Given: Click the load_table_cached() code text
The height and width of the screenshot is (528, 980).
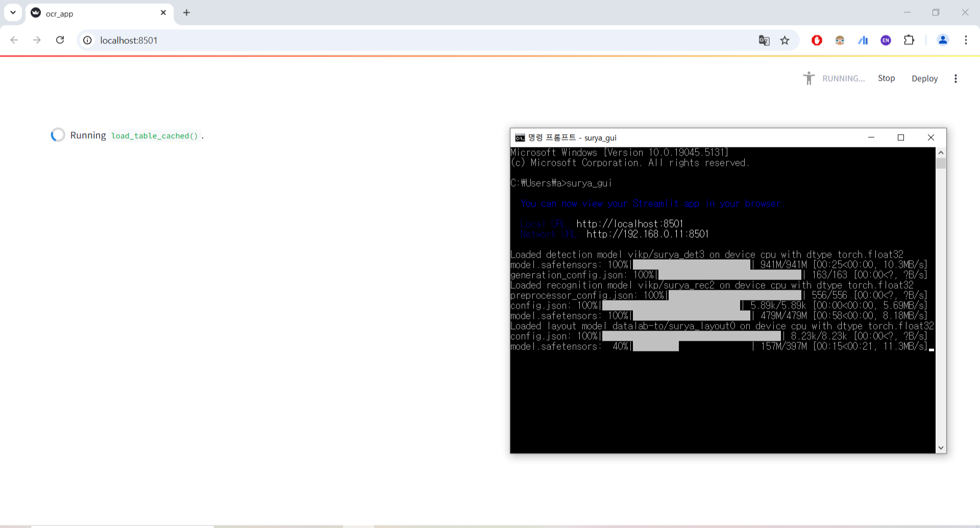Looking at the screenshot, I should (x=155, y=136).
